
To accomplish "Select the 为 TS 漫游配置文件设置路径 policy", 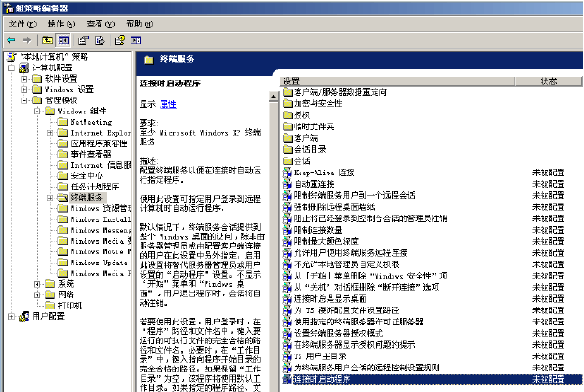I will (346, 310).
